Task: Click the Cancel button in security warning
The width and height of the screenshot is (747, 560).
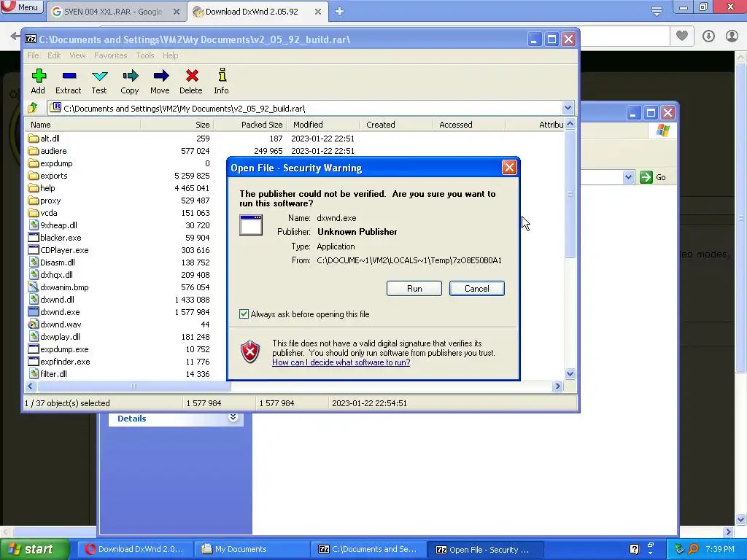Action: point(476,288)
